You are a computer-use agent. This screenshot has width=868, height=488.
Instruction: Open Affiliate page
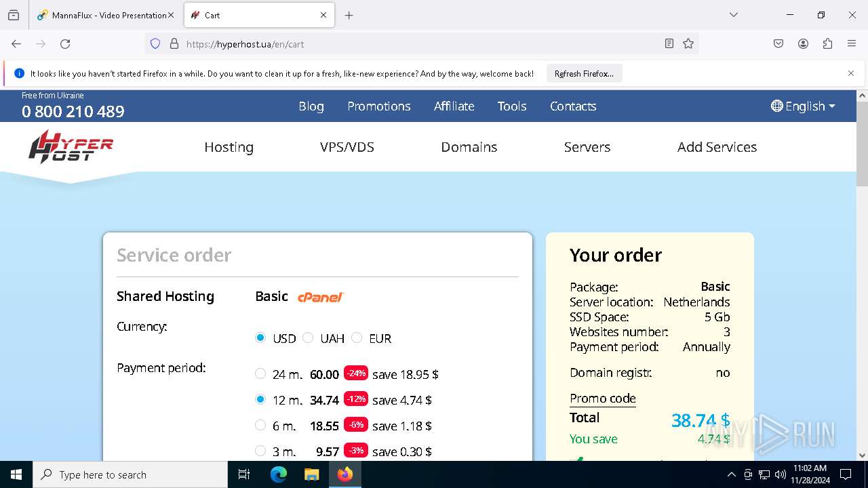[454, 106]
